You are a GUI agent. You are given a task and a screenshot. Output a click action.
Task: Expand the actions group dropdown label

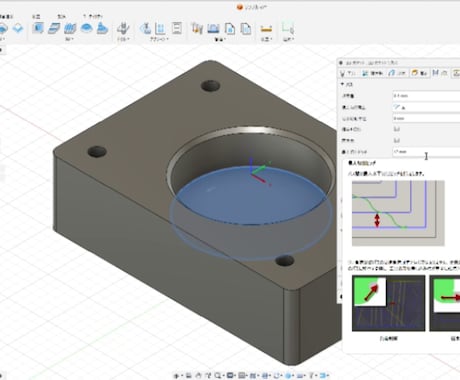[x=159, y=39]
